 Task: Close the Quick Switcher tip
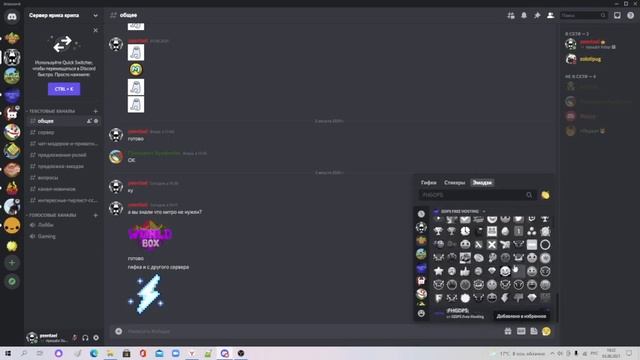pos(96,30)
